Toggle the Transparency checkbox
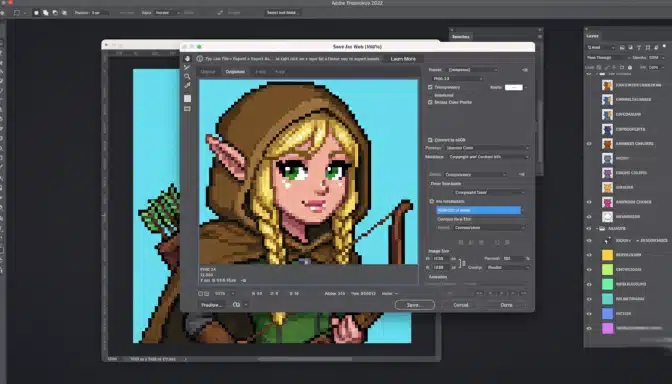Screen dimensions: 672x384 pos(430,87)
